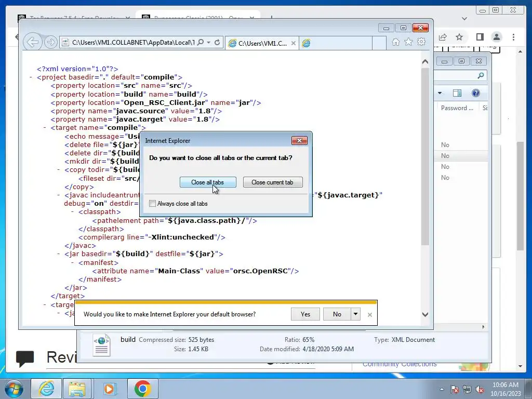This screenshot has height=399, width=532.
Task: Close the default browser notification bar
Action: 370,315
